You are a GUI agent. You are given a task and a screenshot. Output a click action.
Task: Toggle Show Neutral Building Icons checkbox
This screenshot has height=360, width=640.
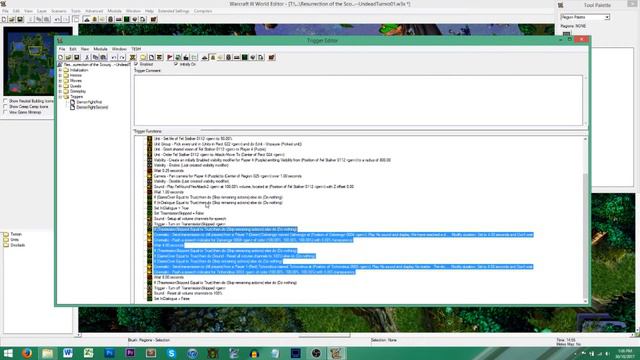(x=5, y=101)
